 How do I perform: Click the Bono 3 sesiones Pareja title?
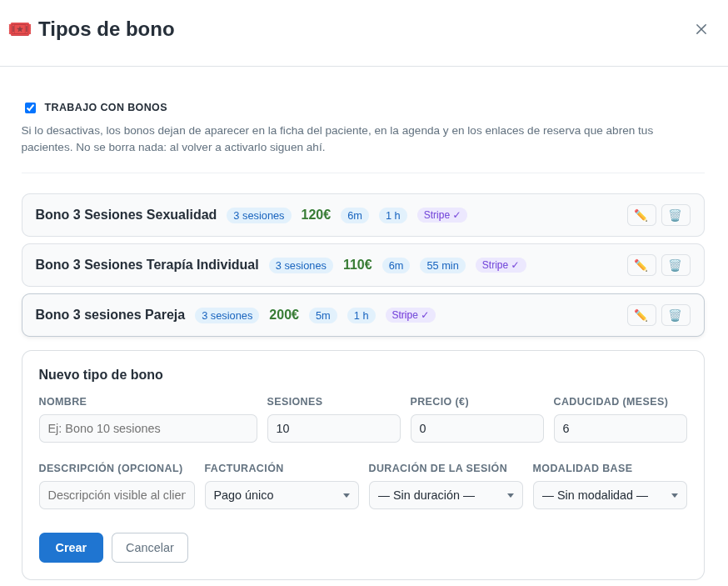(x=110, y=314)
